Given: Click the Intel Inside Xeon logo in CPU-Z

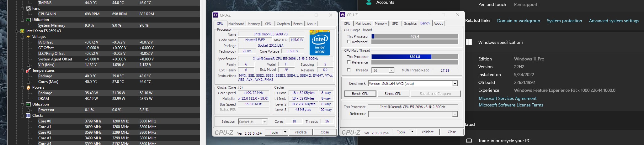Looking at the screenshot, I should point(320,43).
